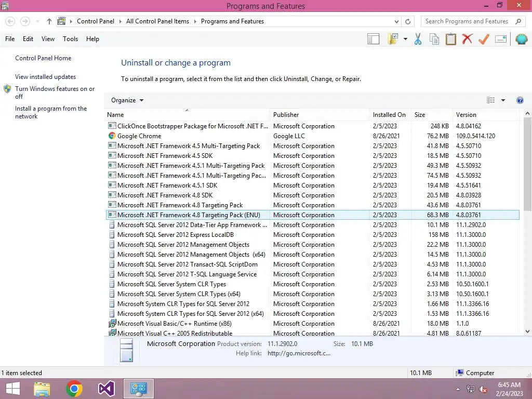Open the Tools menu
Image resolution: width=532 pixels, height=399 pixels.
pos(70,39)
